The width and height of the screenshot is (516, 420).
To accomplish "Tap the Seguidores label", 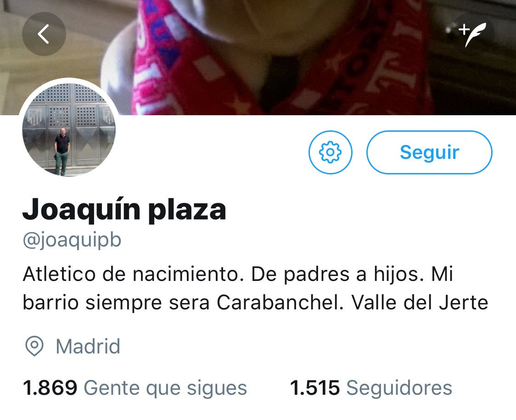I will pyautogui.click(x=399, y=387).
